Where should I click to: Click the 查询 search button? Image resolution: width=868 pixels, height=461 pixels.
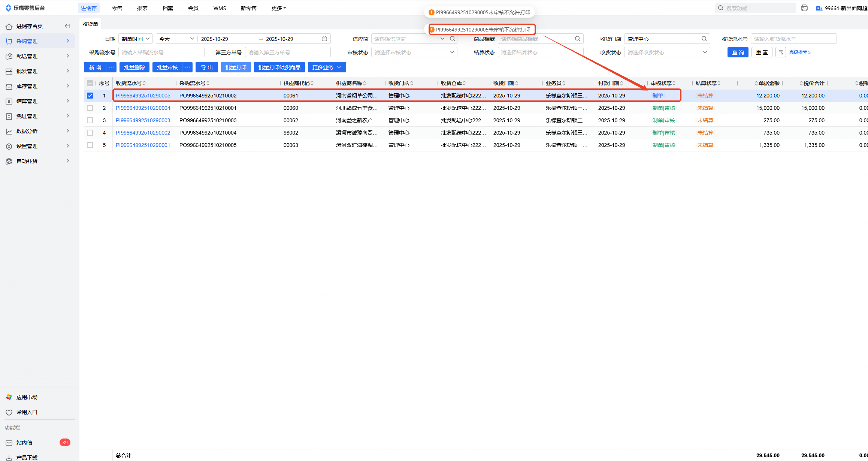click(738, 52)
